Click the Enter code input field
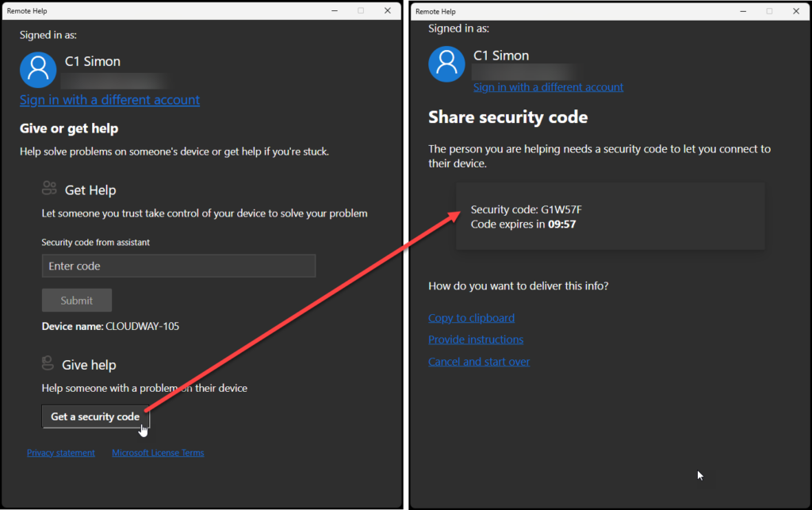The width and height of the screenshot is (812, 510). pyautogui.click(x=178, y=266)
